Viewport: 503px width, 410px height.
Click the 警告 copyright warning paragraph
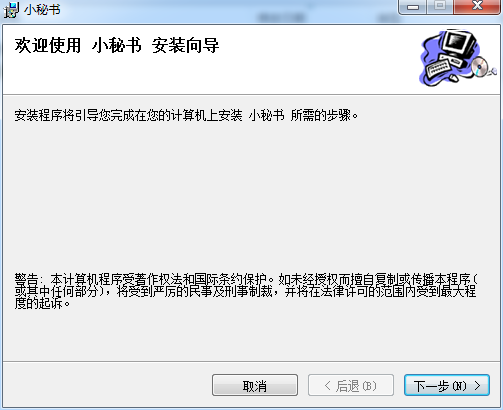click(x=246, y=291)
